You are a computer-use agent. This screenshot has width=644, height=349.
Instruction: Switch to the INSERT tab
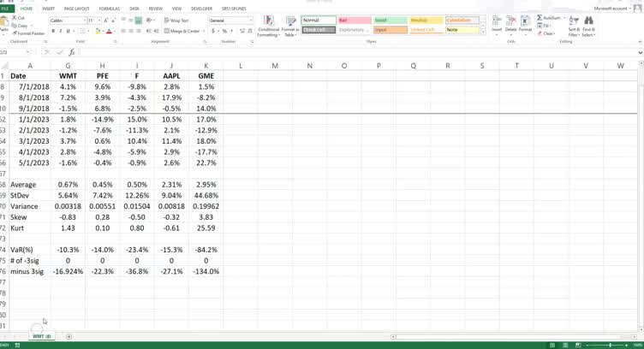(48, 9)
